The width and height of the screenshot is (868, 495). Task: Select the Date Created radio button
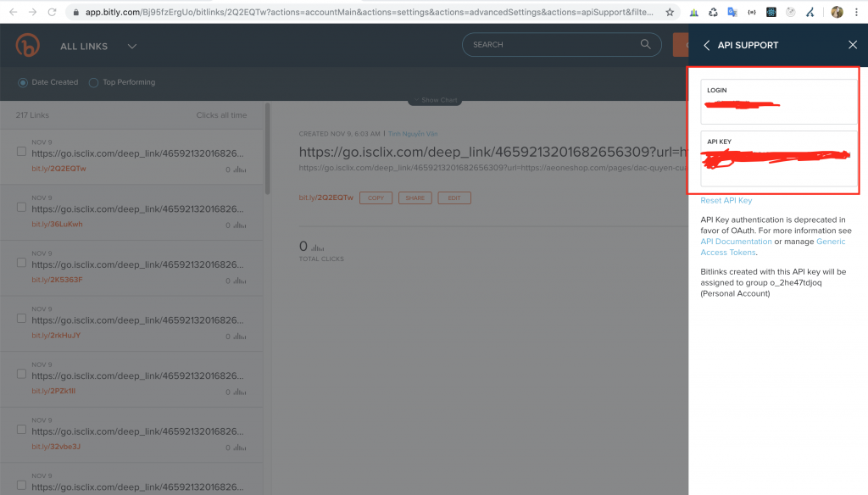click(x=23, y=82)
